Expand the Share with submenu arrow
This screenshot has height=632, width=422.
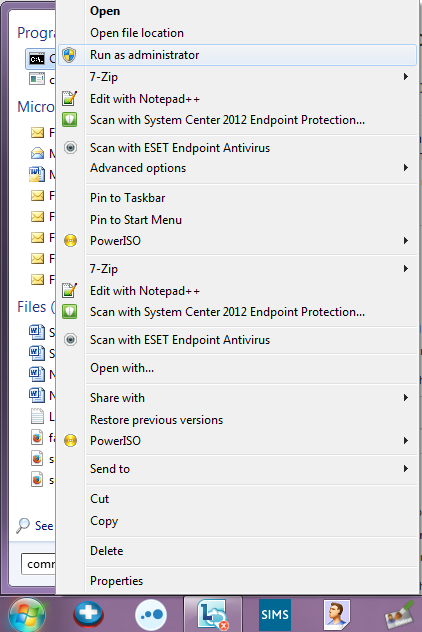click(406, 398)
